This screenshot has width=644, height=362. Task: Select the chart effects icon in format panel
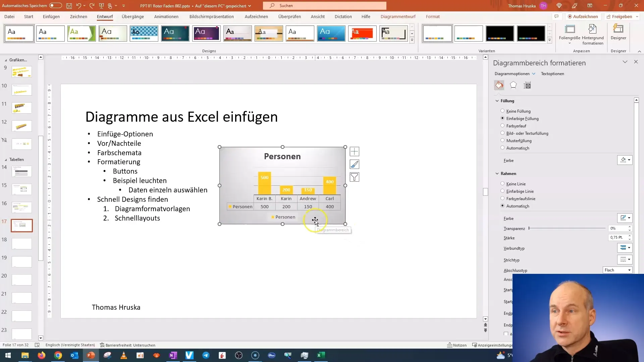coord(513,85)
